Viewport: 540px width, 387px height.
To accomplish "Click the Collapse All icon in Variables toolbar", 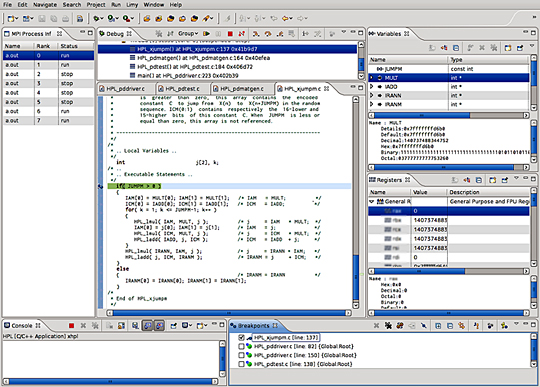I will point(456,48).
